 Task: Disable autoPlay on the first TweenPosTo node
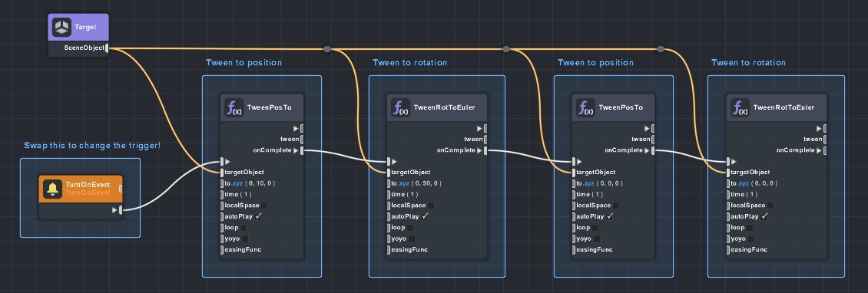click(x=258, y=216)
